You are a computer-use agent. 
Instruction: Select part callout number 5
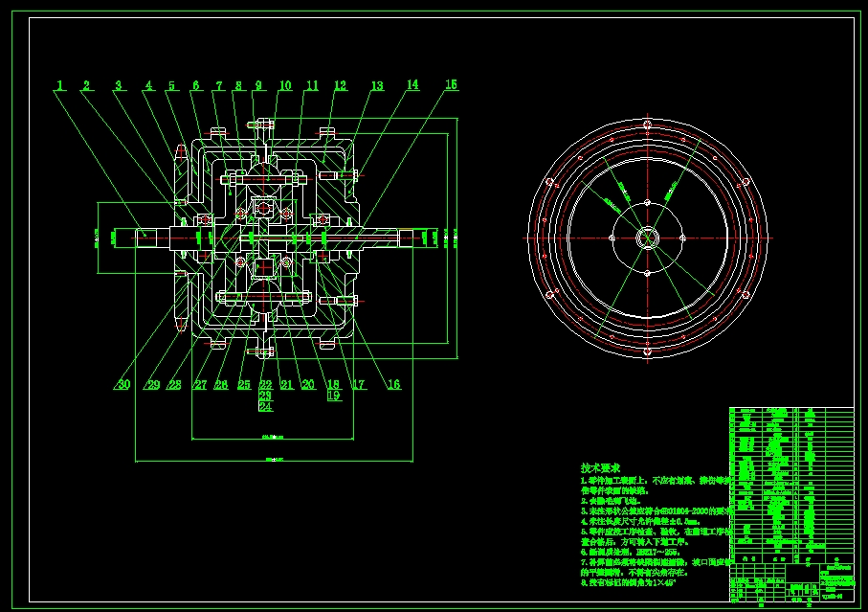[x=171, y=85]
